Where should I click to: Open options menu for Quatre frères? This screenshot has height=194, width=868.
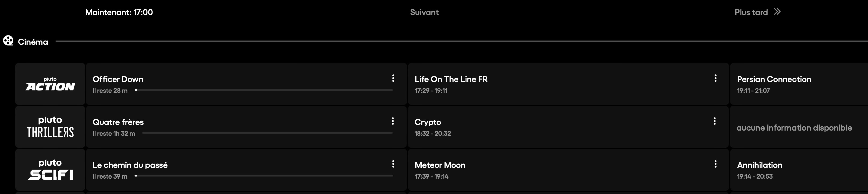393,121
